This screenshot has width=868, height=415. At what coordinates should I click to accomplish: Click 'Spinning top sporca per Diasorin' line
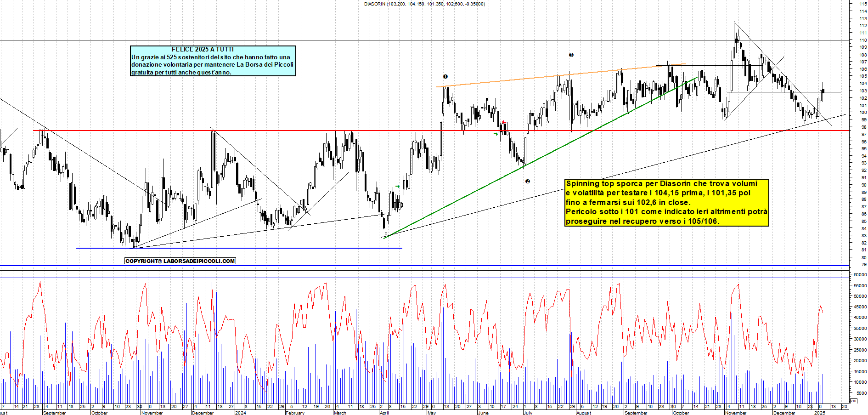pos(662,184)
